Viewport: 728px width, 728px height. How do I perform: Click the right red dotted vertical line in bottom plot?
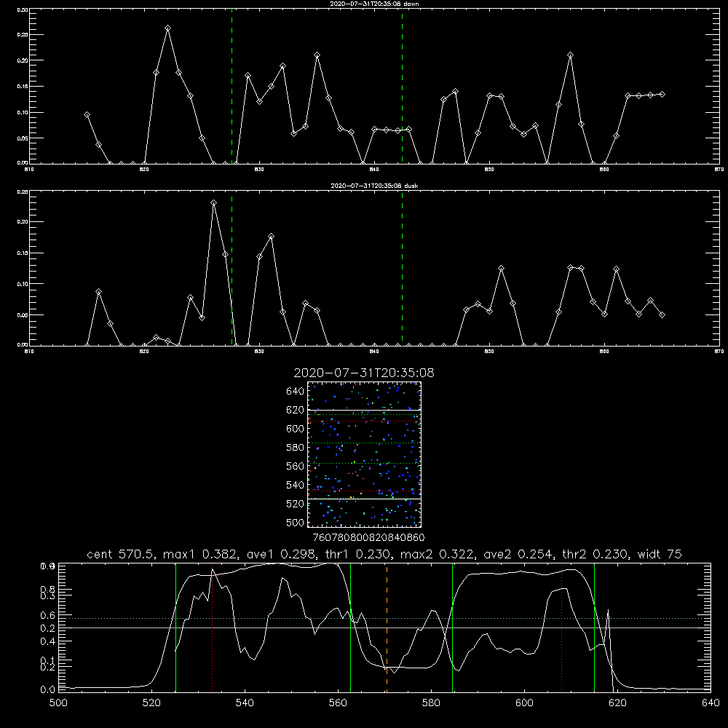coord(561,628)
